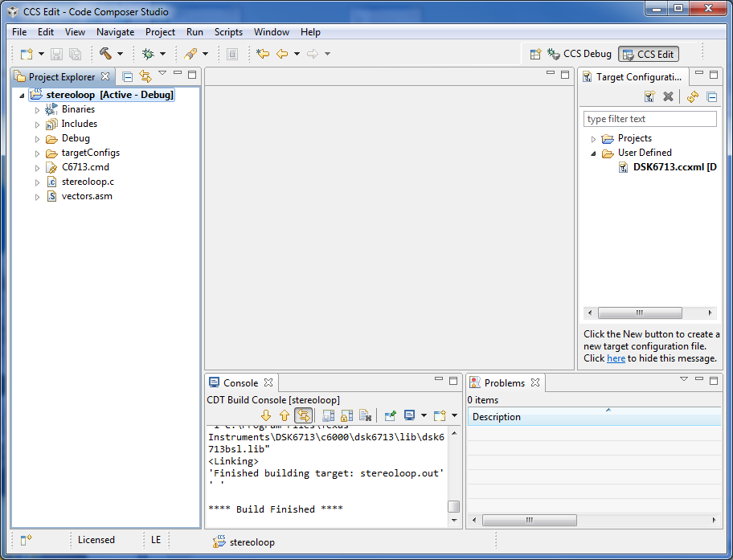This screenshot has width=733, height=560.
Task: Click the search flashlight toolbar icon
Action: pos(190,54)
